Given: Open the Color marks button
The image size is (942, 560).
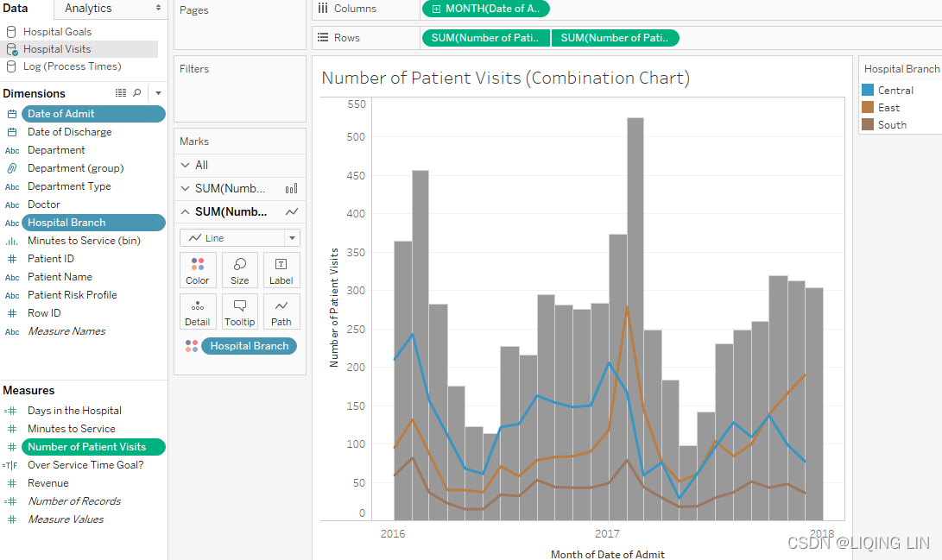Looking at the screenshot, I should [x=198, y=270].
